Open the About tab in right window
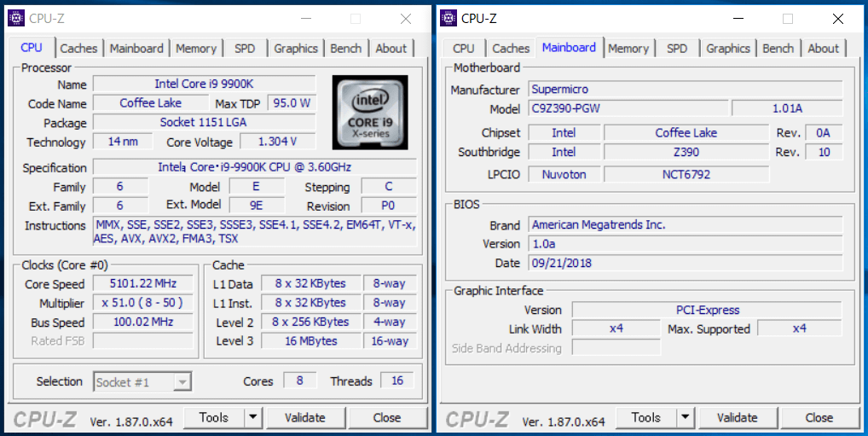Screen dimensions: 868x436 [x=823, y=49]
